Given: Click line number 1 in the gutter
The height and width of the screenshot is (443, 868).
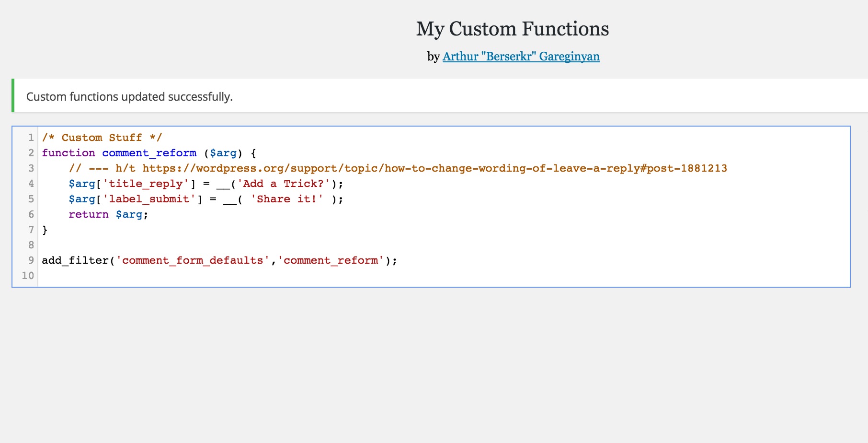Looking at the screenshot, I should pos(31,138).
